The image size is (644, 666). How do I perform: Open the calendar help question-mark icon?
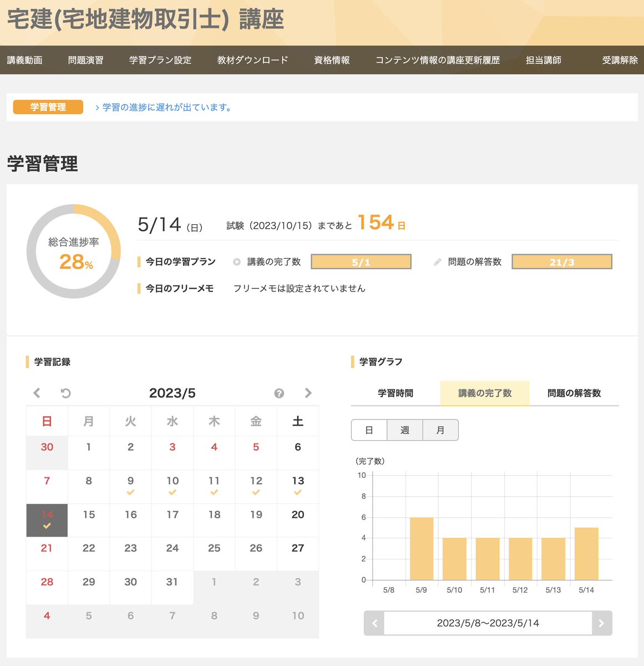point(279,393)
